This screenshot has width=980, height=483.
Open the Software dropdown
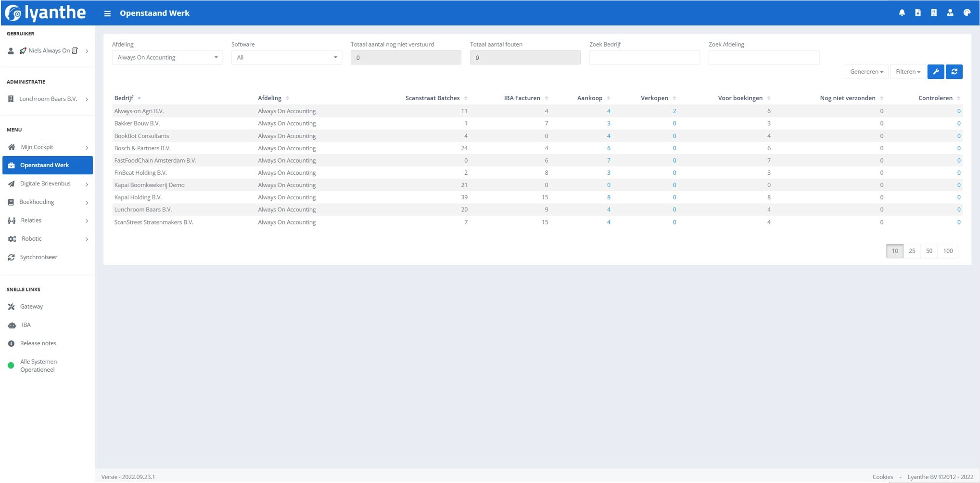pos(287,58)
